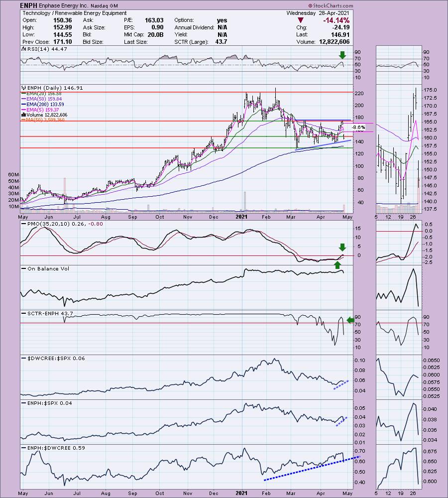This screenshot has height=498, width=448.
Task: Click the ENPH ticker symbol in the header
Action: pyautogui.click(x=28, y=5)
